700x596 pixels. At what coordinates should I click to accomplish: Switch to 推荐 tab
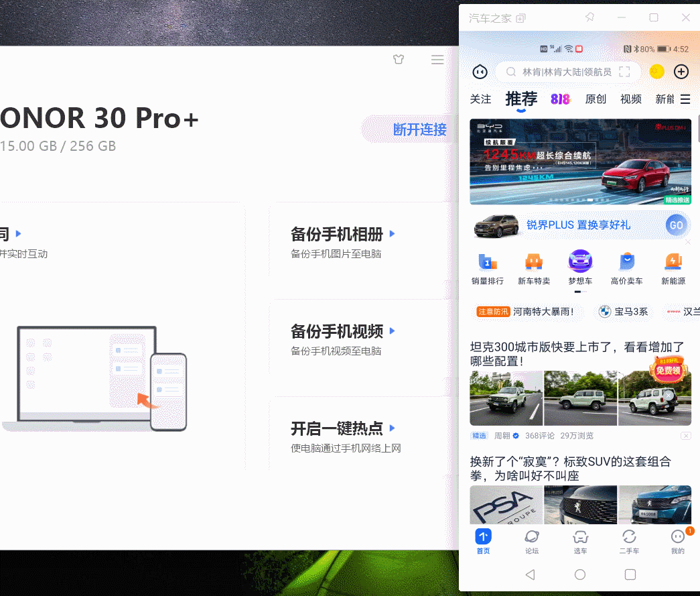click(x=521, y=99)
